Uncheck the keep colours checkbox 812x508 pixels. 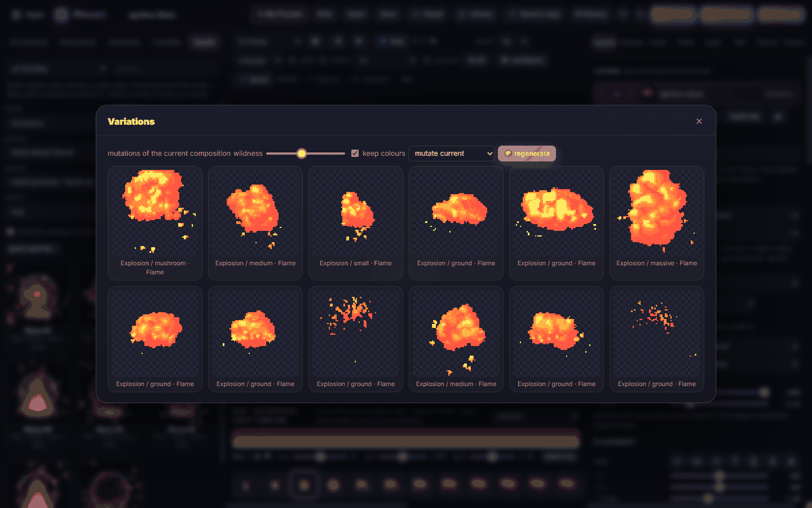click(355, 154)
